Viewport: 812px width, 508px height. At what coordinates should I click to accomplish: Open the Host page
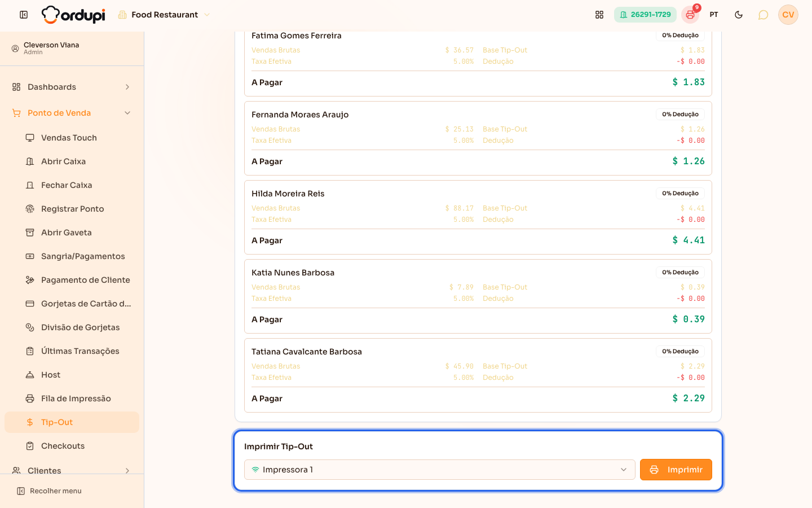coord(72,375)
